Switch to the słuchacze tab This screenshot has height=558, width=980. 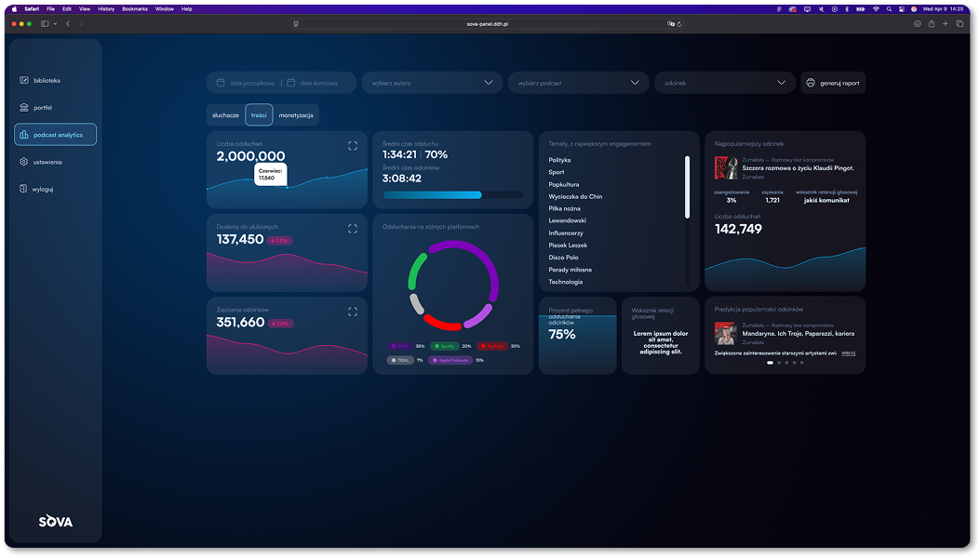(x=225, y=115)
